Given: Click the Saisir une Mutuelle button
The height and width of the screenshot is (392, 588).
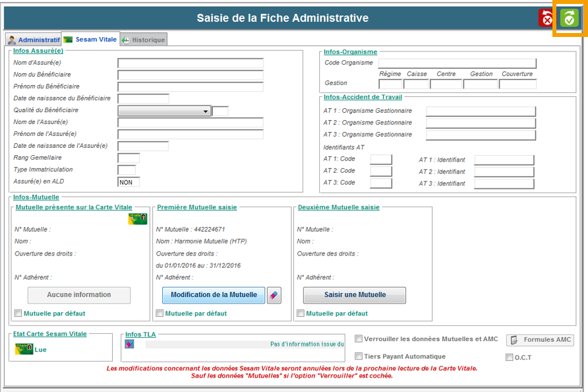Looking at the screenshot, I should (355, 295).
